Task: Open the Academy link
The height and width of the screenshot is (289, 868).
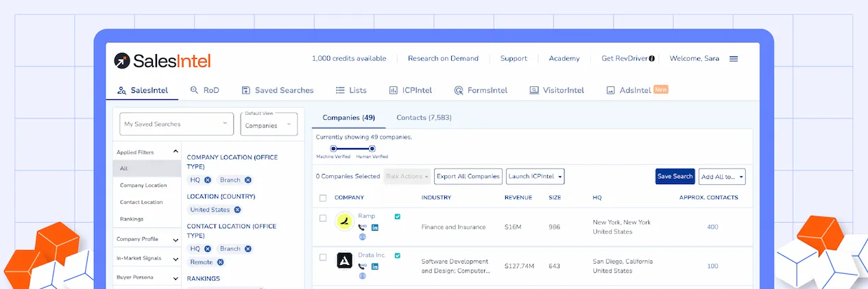Action: pyautogui.click(x=564, y=59)
